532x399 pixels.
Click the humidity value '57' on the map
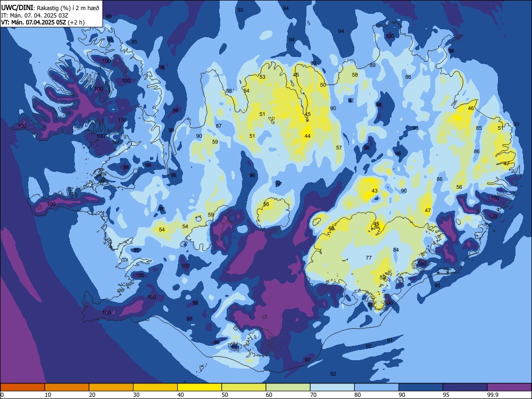coord(339,147)
